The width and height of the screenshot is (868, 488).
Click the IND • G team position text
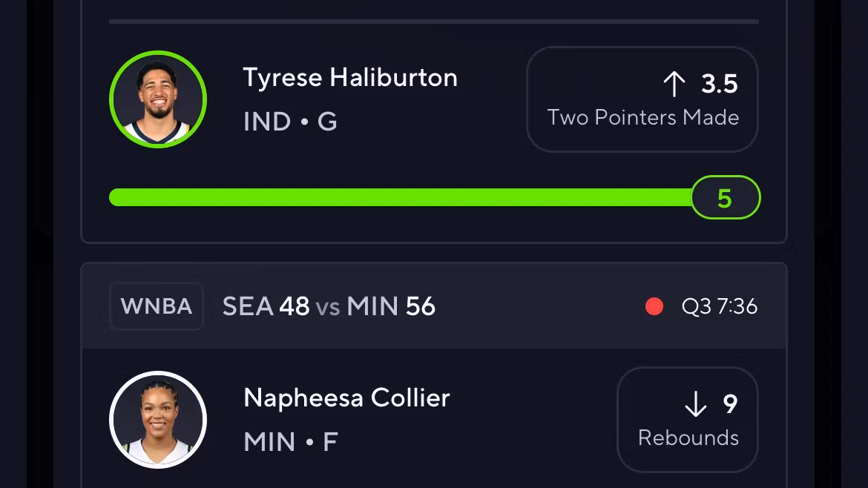[290, 122]
